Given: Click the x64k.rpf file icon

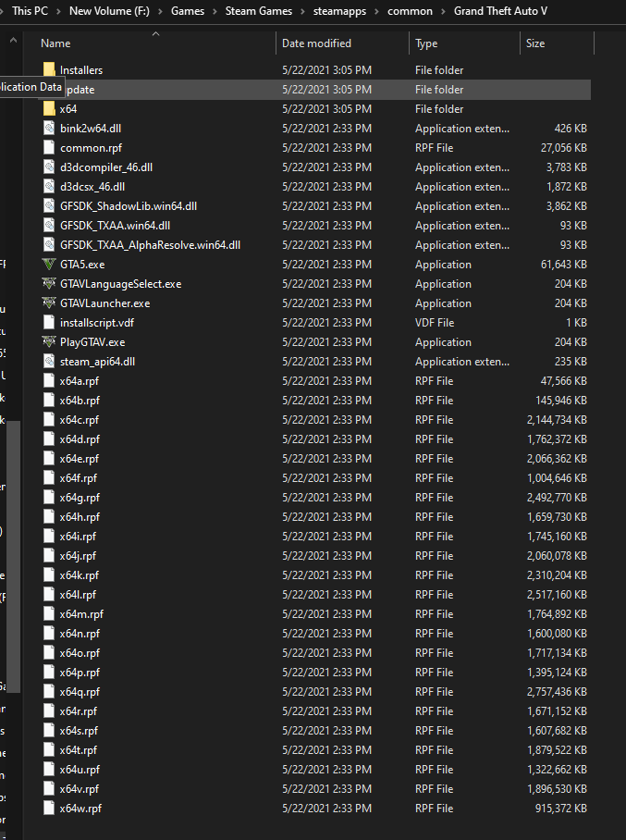Looking at the screenshot, I should (x=49, y=574).
